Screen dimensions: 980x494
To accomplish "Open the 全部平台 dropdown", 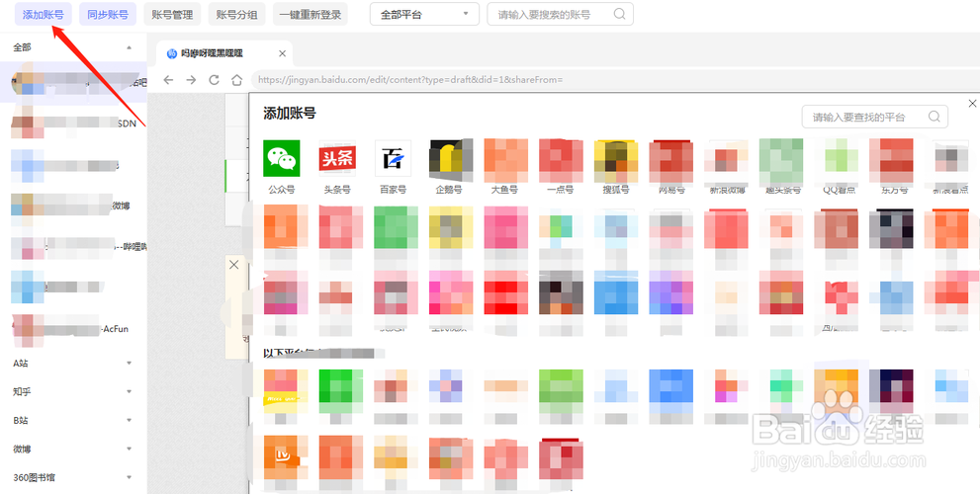I will point(424,15).
